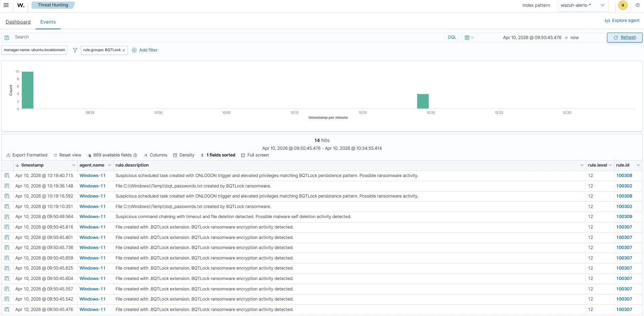Click the Wazuh logo in top bar
This screenshot has width=644, height=316.
pyautogui.click(x=21, y=5)
